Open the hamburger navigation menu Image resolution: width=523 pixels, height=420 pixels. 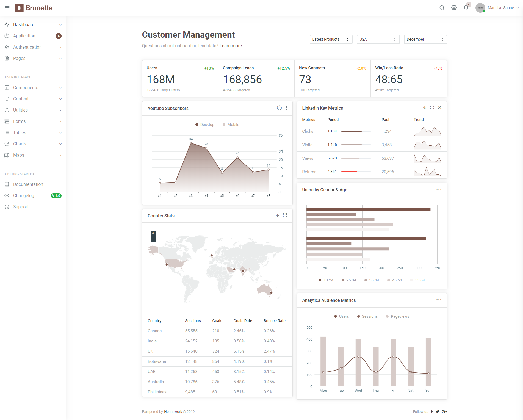(x=7, y=8)
